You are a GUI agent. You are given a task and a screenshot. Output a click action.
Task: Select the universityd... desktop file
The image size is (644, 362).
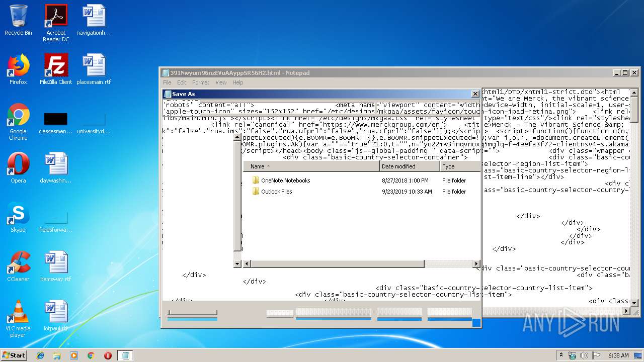coord(94,124)
